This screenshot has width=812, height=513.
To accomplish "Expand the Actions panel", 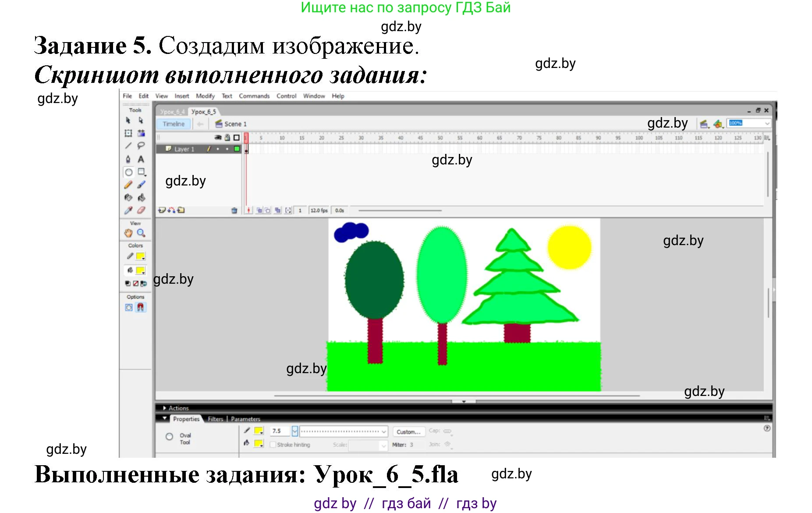I will pos(165,408).
